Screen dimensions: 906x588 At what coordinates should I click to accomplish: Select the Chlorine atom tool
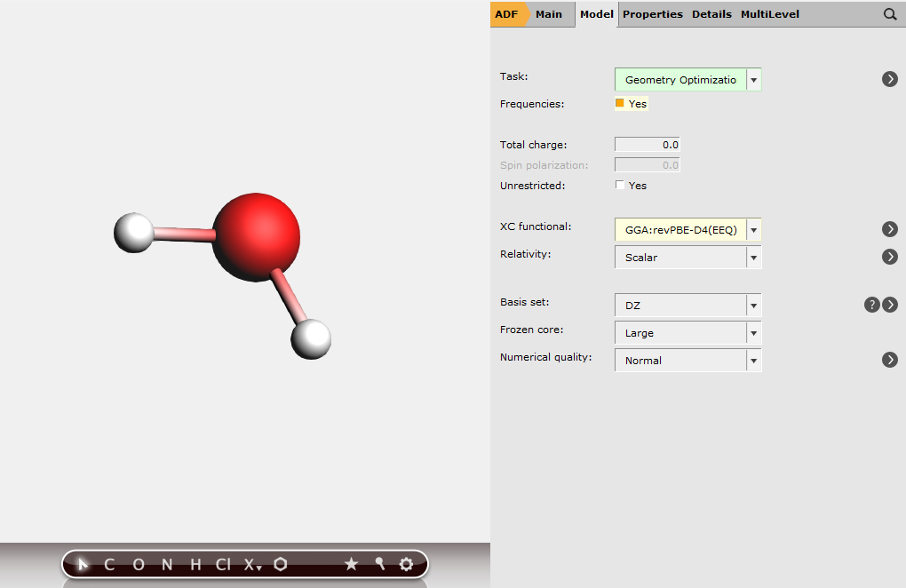click(x=222, y=564)
